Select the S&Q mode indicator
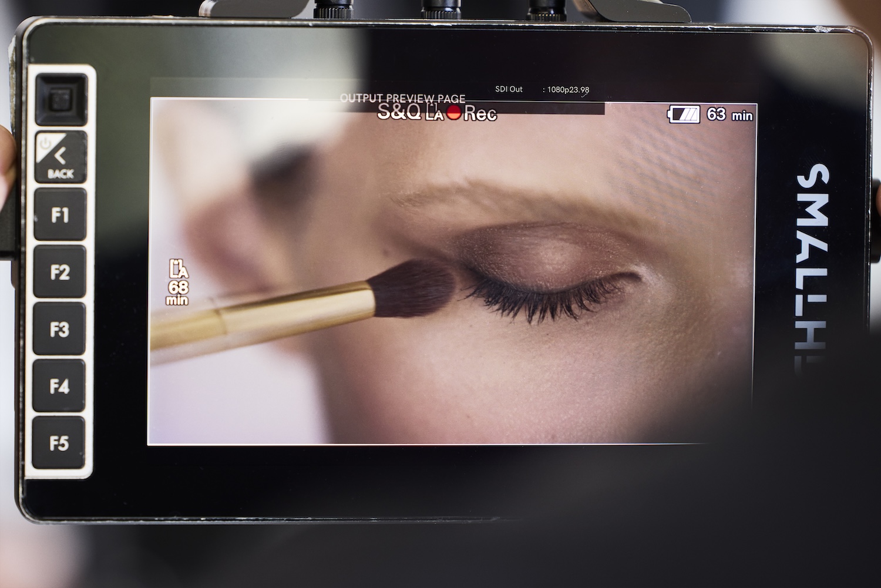 pyautogui.click(x=399, y=112)
